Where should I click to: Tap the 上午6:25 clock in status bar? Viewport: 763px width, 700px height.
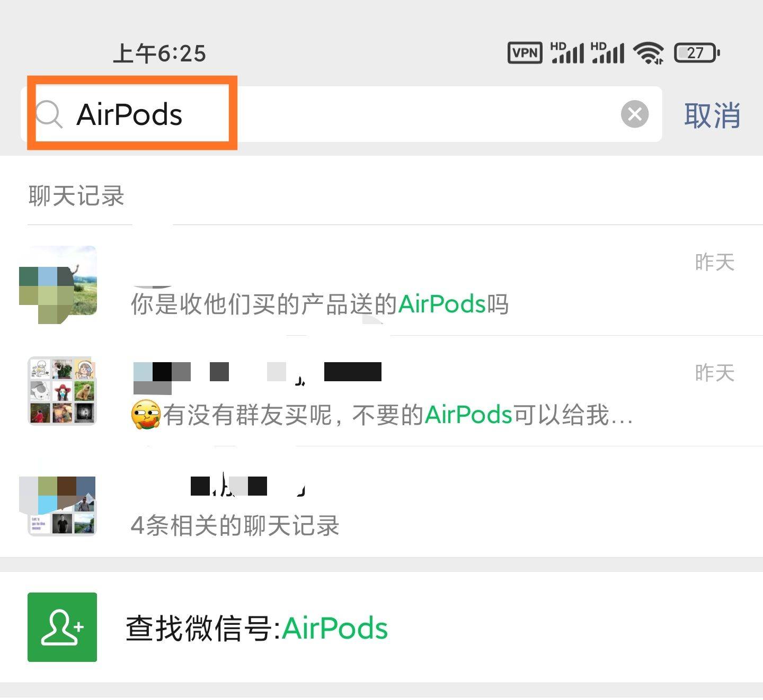[159, 53]
